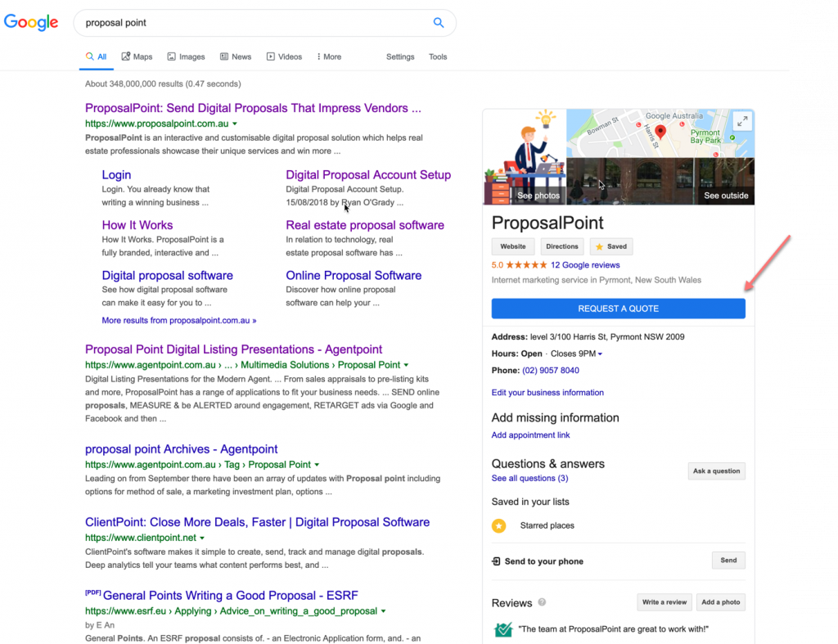Viewport: 838px width, 644px height.
Task: Open the agentpoint Proposal Point listing URL dropdown arrow
Action: point(406,365)
